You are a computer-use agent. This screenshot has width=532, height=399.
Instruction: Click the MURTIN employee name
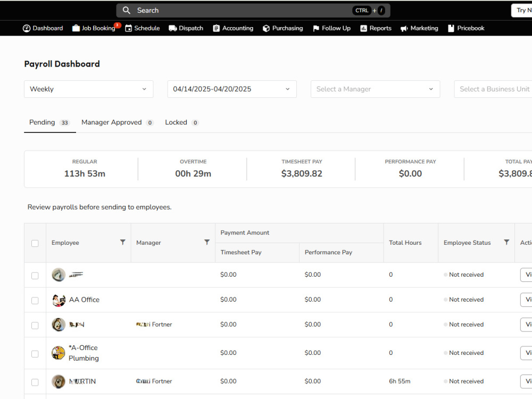pyautogui.click(x=82, y=381)
